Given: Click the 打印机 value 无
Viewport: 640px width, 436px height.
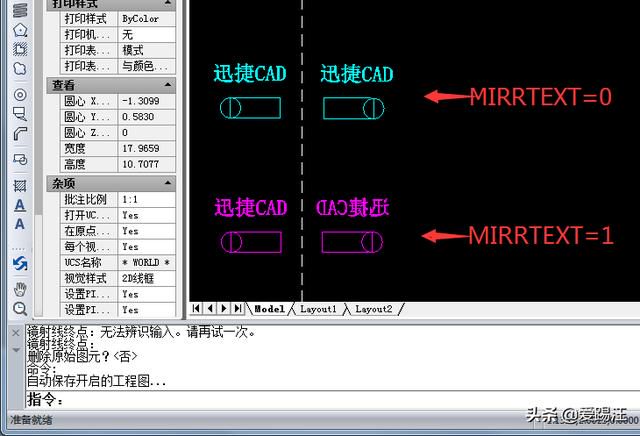Looking at the screenshot, I should coord(147,35).
